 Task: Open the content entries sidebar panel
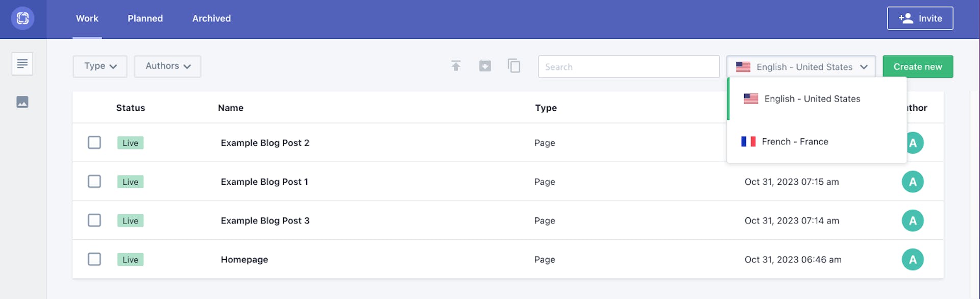[22, 63]
